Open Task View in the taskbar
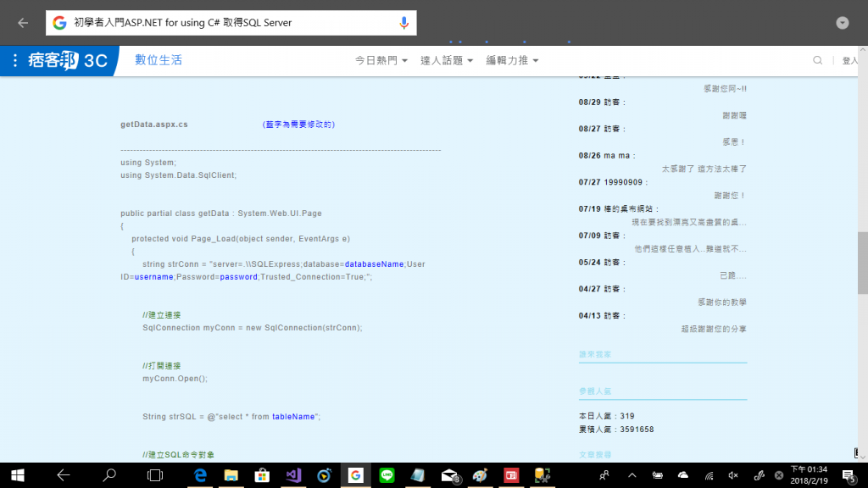The width and height of the screenshot is (868, 488). pyautogui.click(x=155, y=475)
